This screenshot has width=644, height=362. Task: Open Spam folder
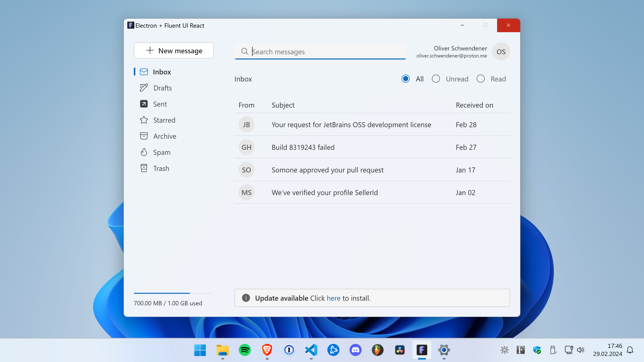pos(162,152)
